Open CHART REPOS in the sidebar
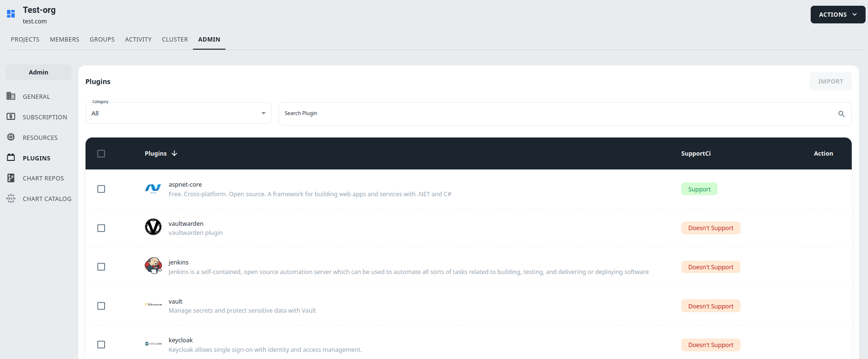The width and height of the screenshot is (868, 359). coord(43,178)
